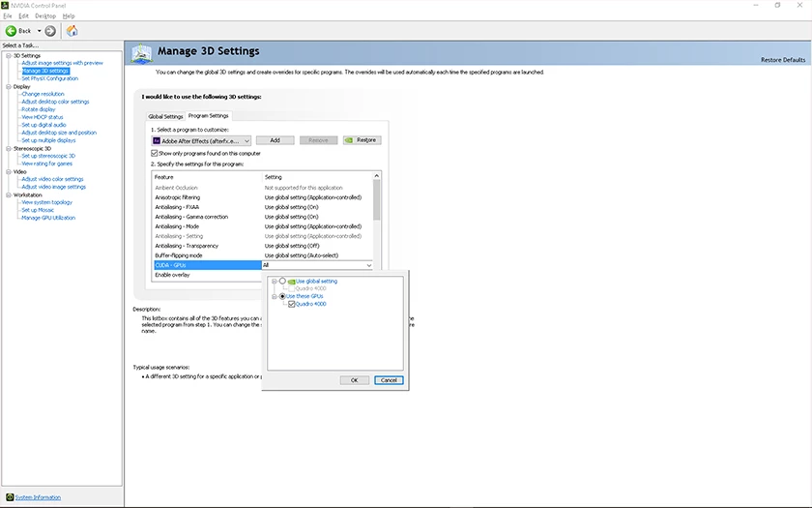Collapse the 3D Settings tree group
Screen dimensions: 812x508
point(9,55)
